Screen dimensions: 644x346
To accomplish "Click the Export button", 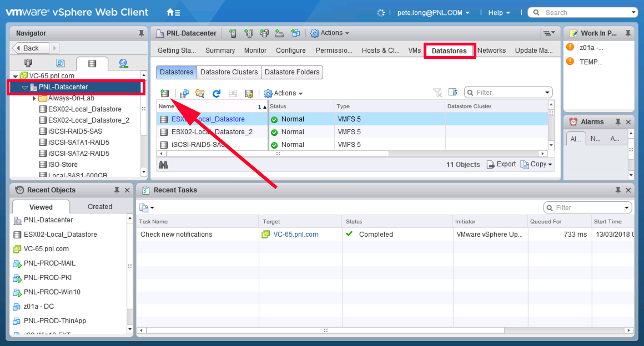I will 501,164.
